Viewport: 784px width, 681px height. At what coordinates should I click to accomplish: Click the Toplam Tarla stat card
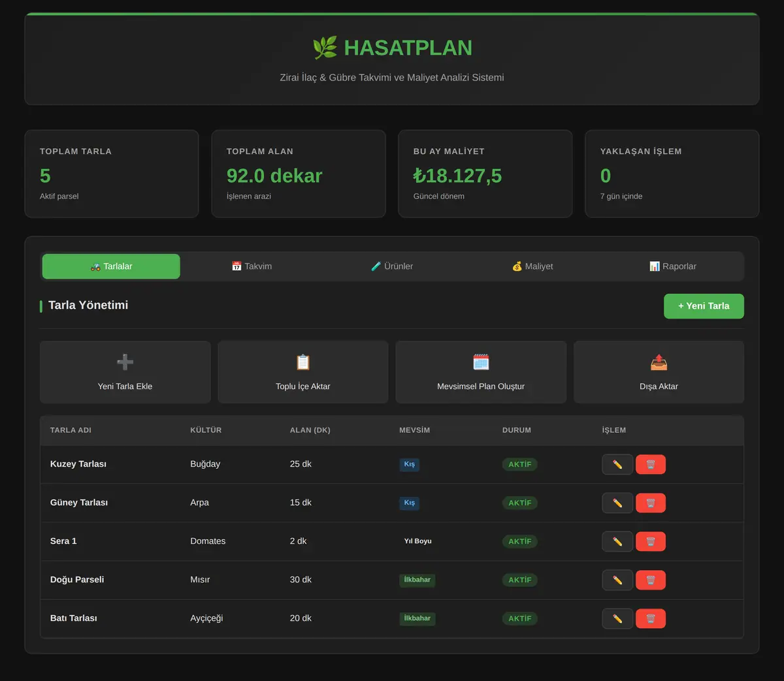click(112, 174)
